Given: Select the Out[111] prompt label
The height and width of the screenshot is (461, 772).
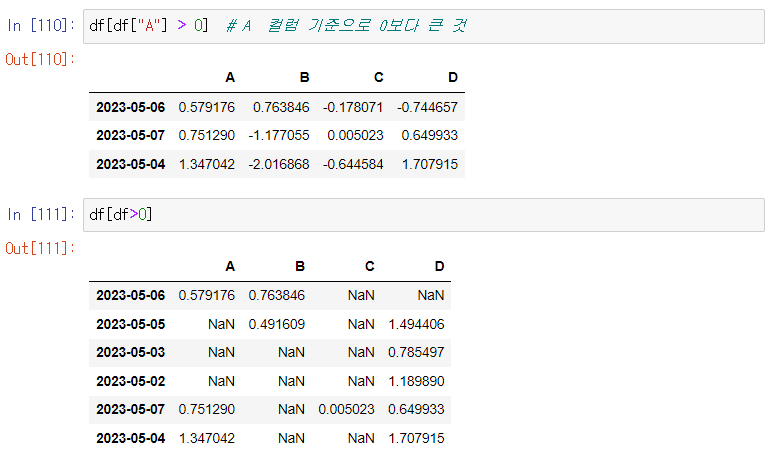Looking at the screenshot, I should [x=40, y=248].
